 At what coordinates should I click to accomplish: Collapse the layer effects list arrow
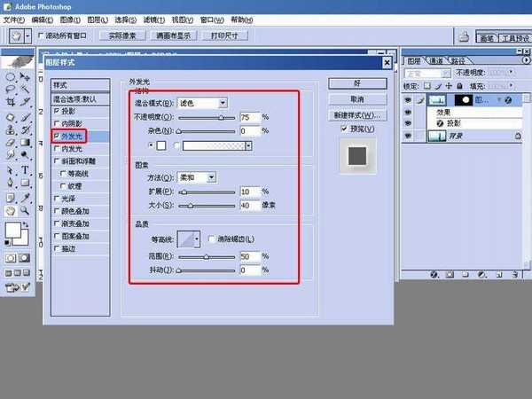coord(498,99)
